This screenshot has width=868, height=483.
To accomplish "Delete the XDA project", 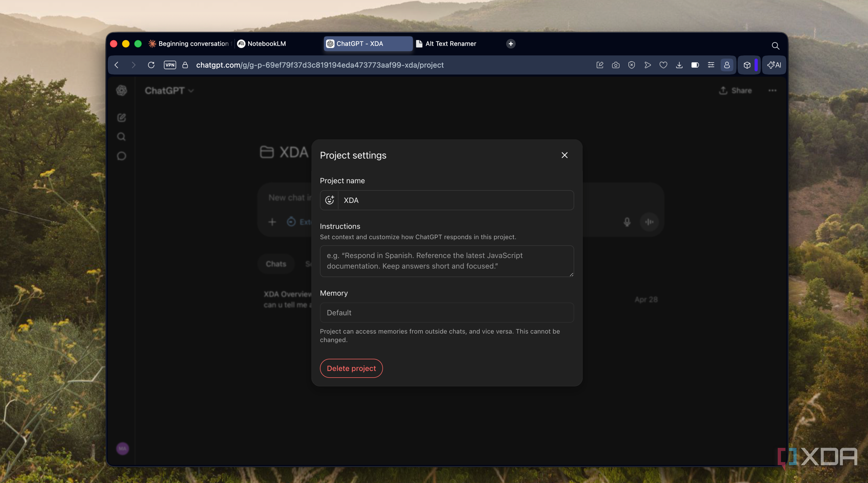I will click(x=351, y=368).
